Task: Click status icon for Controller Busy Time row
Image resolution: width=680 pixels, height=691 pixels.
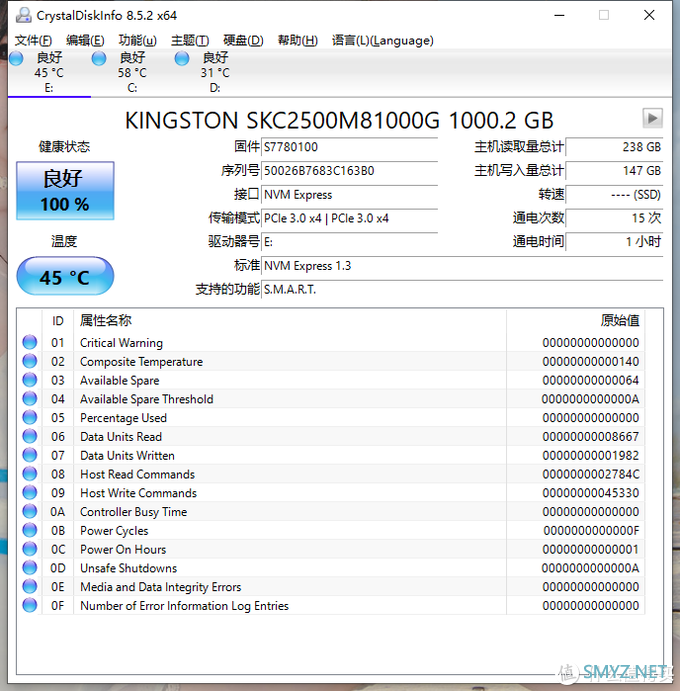Action: coord(30,512)
